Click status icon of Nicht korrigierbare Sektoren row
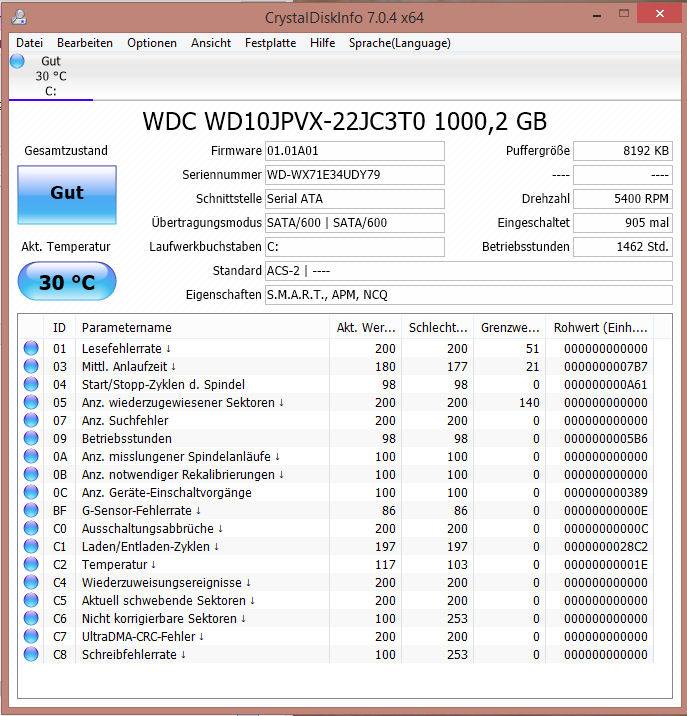687x716 pixels. point(31,618)
